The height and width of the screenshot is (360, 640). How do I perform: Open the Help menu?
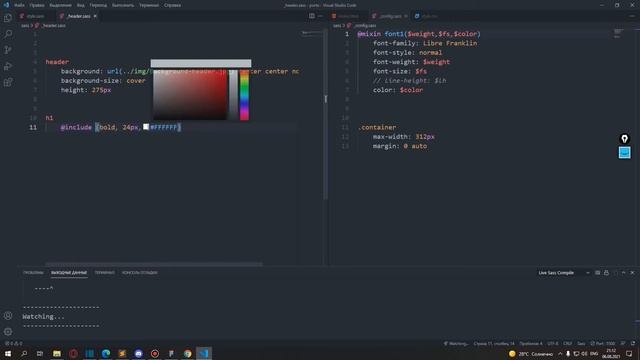point(172,5)
